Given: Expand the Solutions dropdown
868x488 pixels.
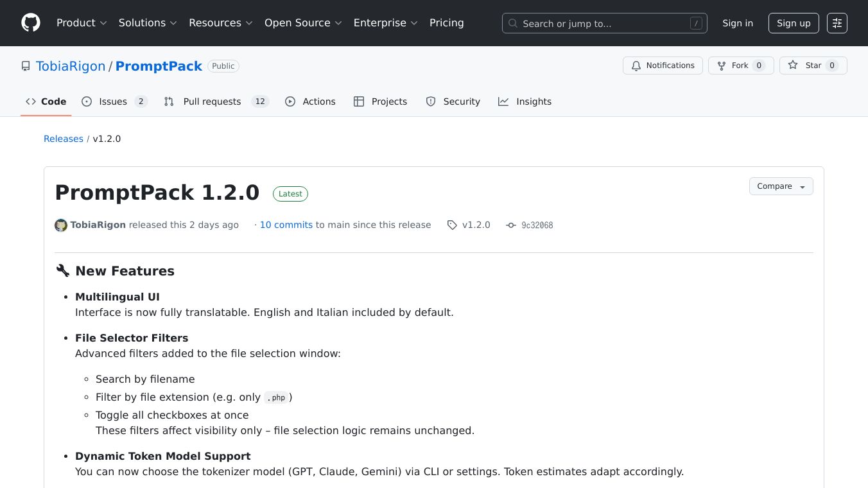Looking at the screenshot, I should click(148, 23).
